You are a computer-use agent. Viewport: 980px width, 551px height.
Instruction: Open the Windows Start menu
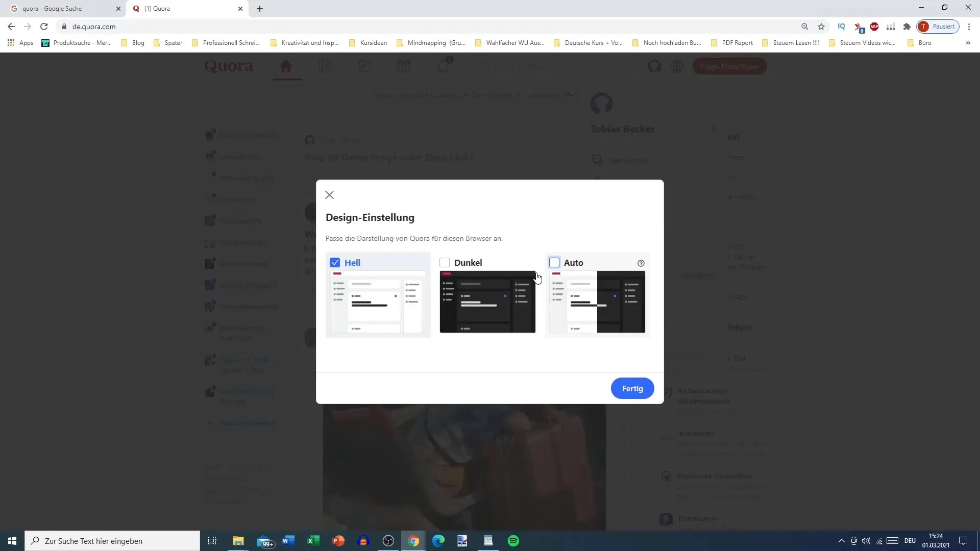[x=12, y=541]
